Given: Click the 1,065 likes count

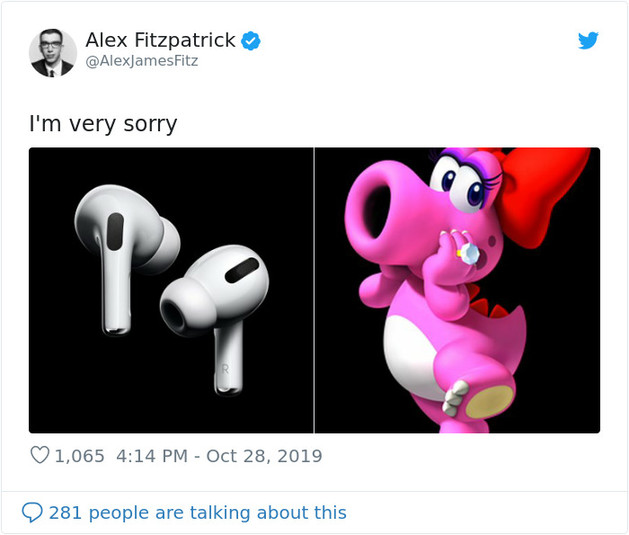Looking at the screenshot, I should point(79,456).
